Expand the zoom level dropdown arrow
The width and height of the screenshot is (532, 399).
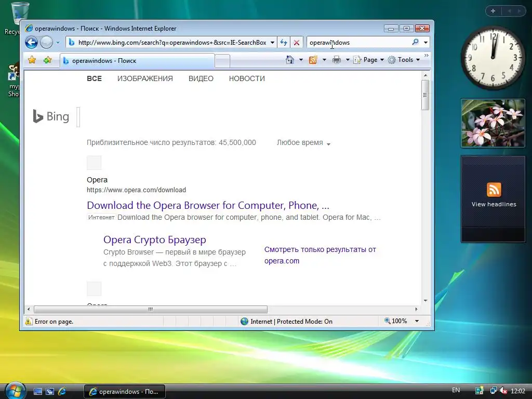(x=417, y=321)
